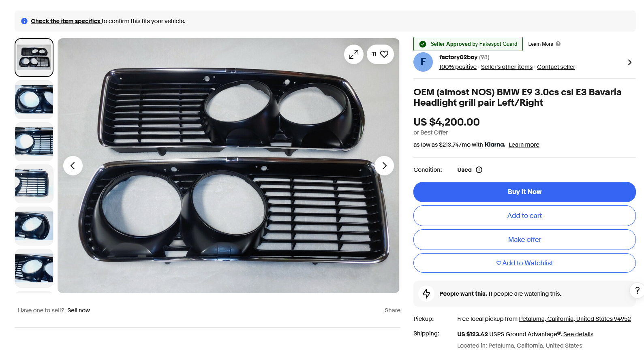Select the second thumbnail of the grill
The width and height of the screenshot is (644, 350).
point(34,99)
